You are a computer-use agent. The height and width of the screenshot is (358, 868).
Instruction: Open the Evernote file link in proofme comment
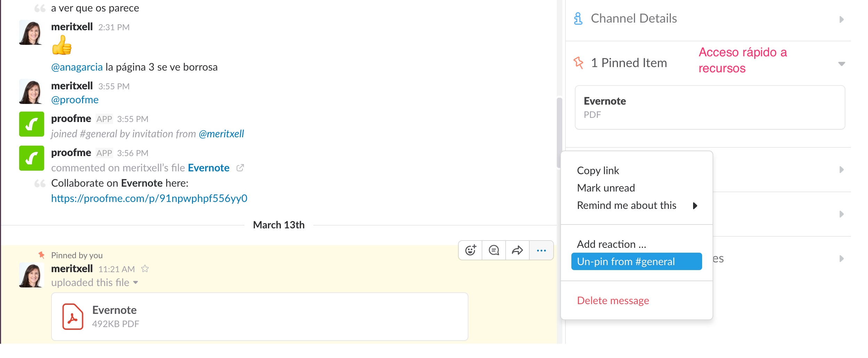point(209,168)
